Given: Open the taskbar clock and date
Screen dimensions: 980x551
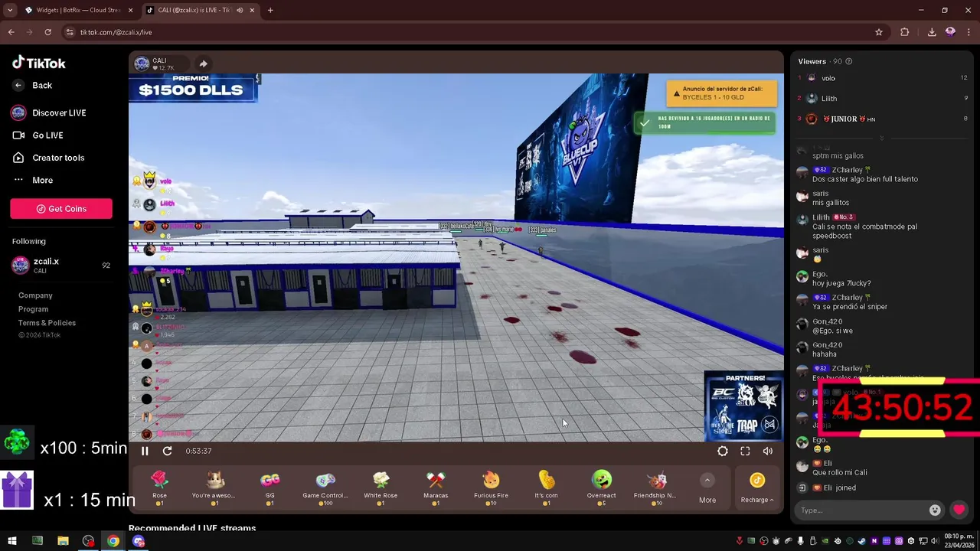Looking at the screenshot, I should point(959,540).
